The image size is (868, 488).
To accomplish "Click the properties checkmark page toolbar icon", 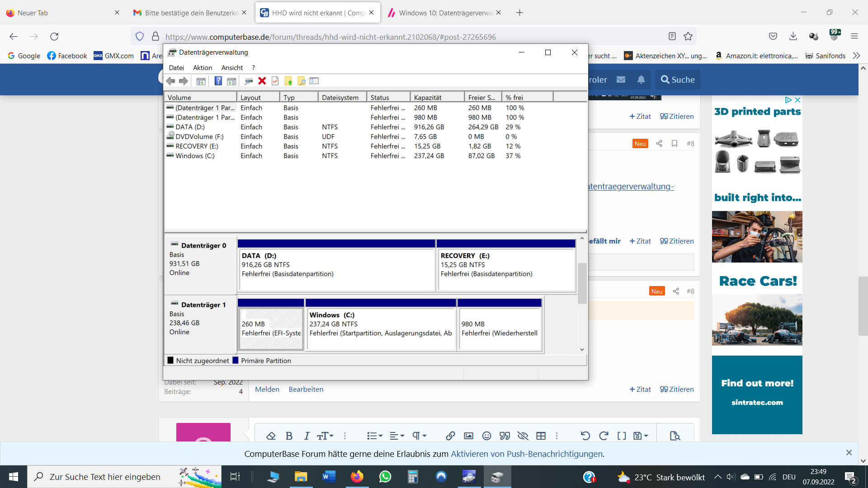I will pyautogui.click(x=275, y=81).
